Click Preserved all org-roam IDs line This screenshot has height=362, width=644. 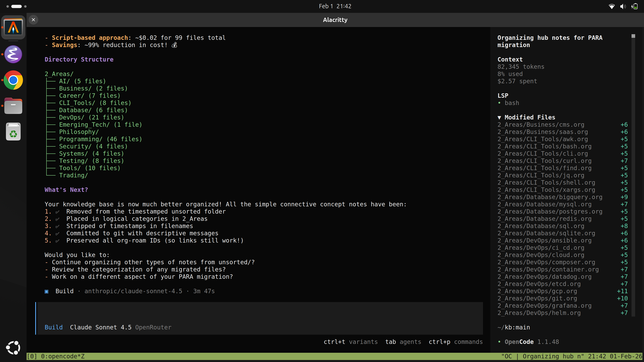point(144,241)
